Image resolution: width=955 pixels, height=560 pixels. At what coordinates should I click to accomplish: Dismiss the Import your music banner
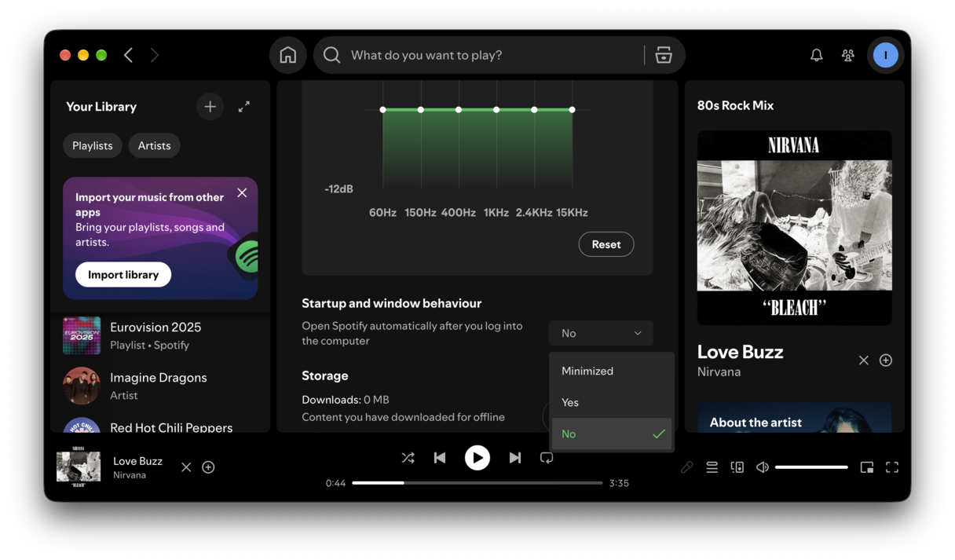[x=242, y=192]
